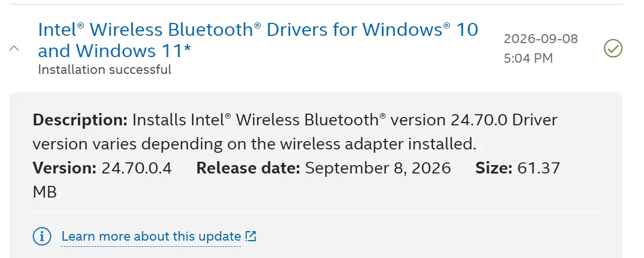
Task: Click the bold Version label
Action: coord(64,168)
